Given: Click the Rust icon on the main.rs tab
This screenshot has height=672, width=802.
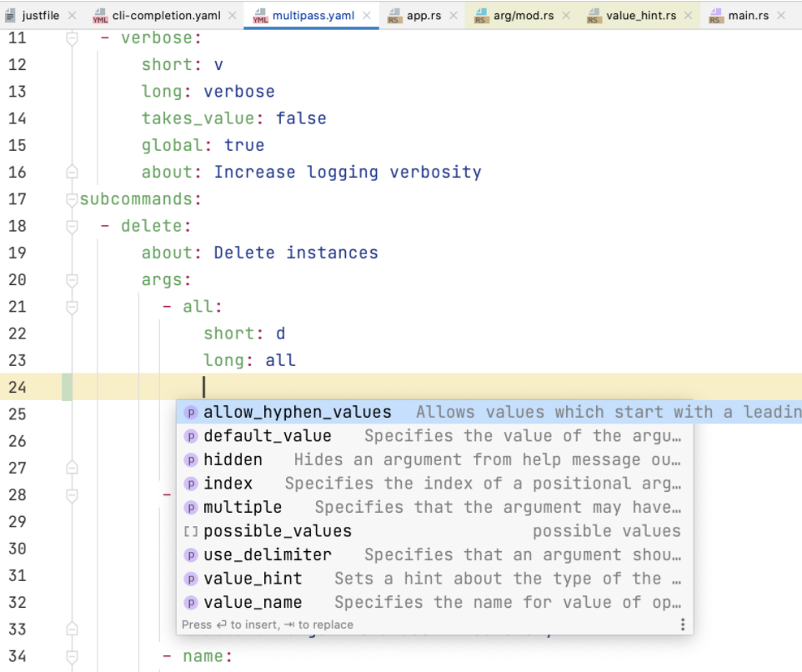Looking at the screenshot, I should 715,16.
